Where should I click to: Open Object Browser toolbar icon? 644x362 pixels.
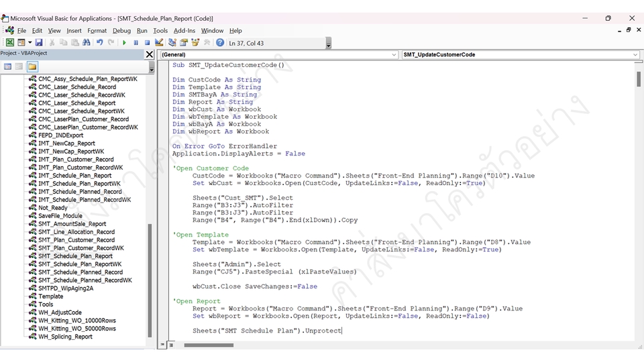pos(195,43)
